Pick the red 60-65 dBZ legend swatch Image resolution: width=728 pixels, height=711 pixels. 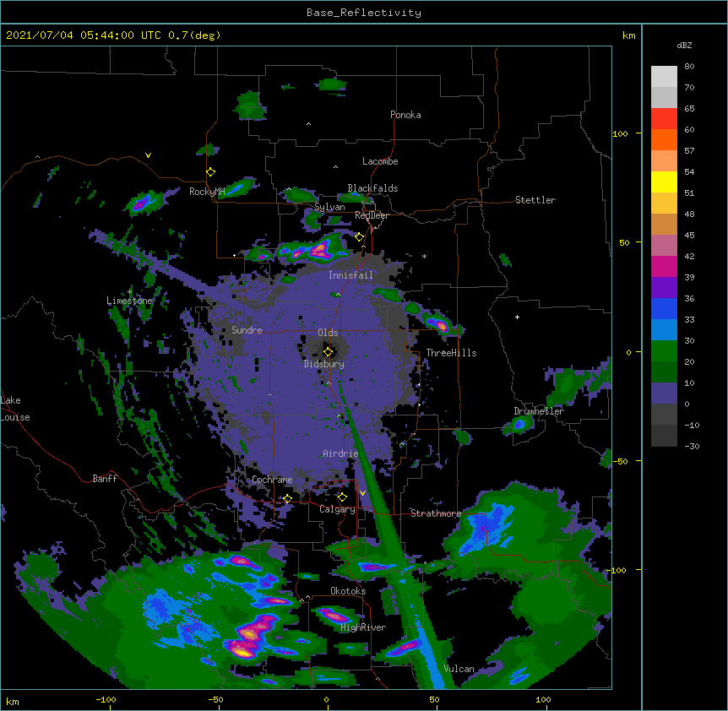[x=664, y=118]
